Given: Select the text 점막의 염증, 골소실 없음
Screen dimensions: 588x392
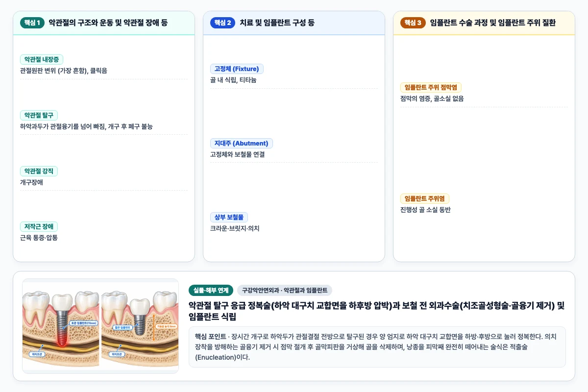Looking at the screenshot, I should [432, 98].
